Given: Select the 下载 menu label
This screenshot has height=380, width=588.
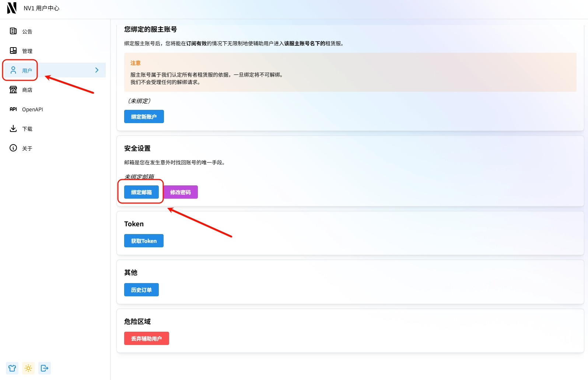Looking at the screenshot, I should [x=27, y=129].
